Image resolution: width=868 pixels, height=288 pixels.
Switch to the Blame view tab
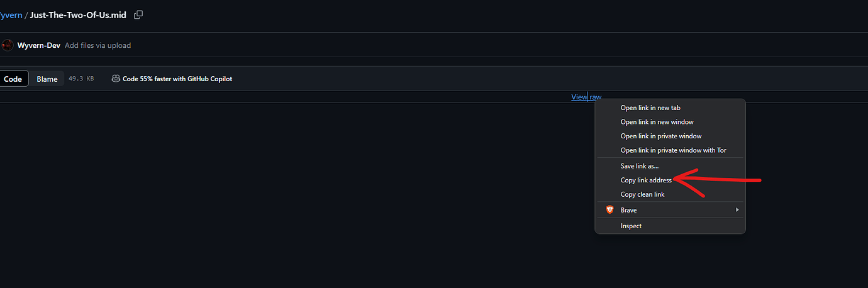(x=47, y=79)
